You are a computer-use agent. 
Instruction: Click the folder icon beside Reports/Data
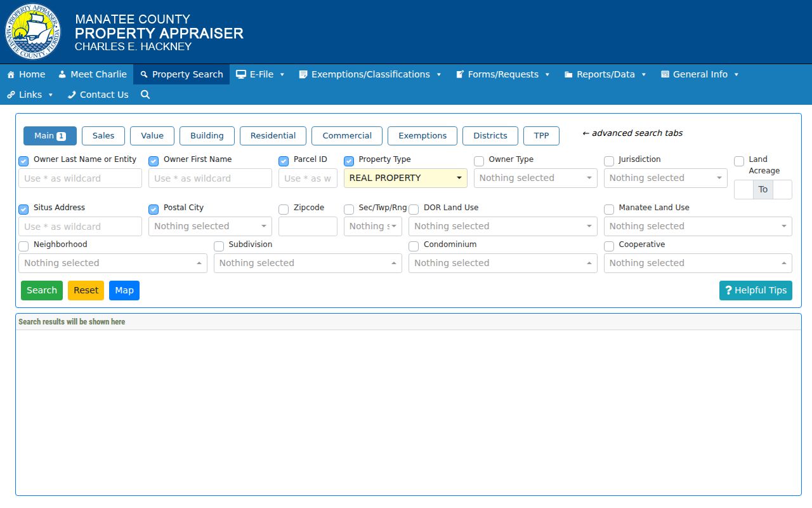click(568, 74)
